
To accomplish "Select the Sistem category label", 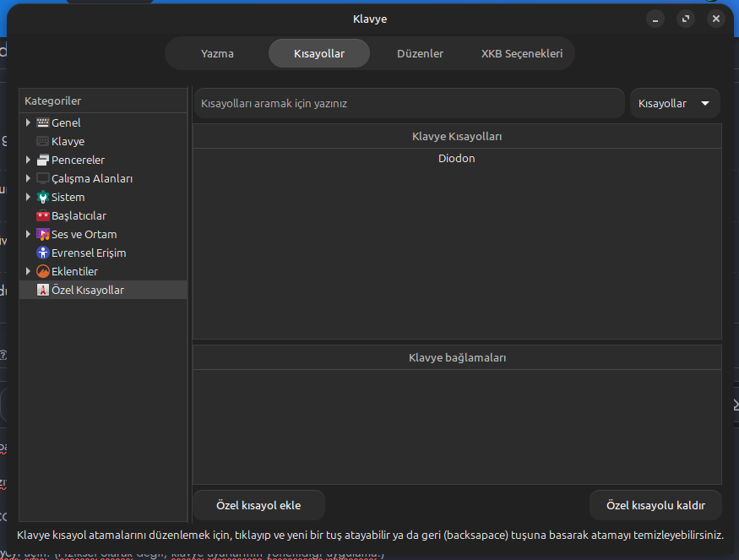I will pos(68,197).
